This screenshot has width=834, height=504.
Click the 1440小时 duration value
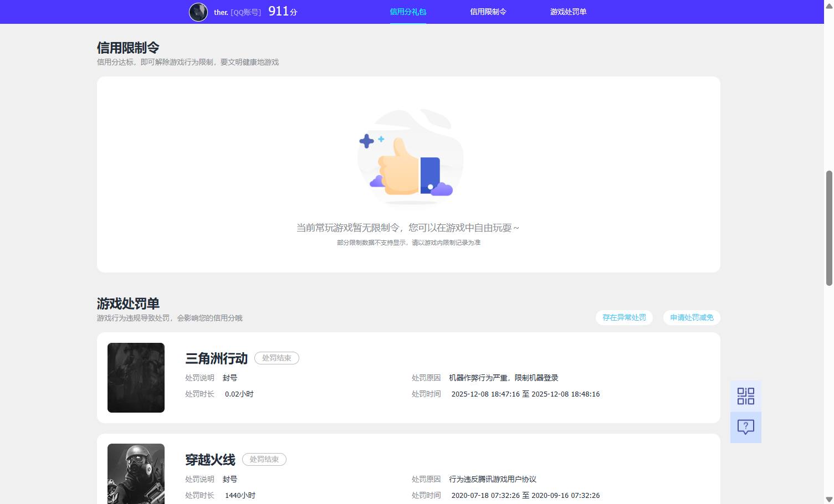tap(240, 495)
